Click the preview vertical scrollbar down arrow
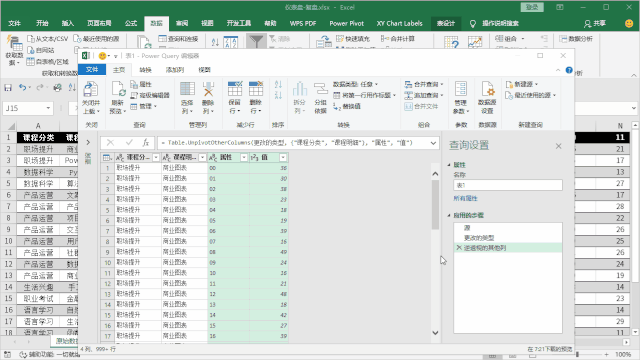Screen dimensions: 640x360 click(435, 333)
